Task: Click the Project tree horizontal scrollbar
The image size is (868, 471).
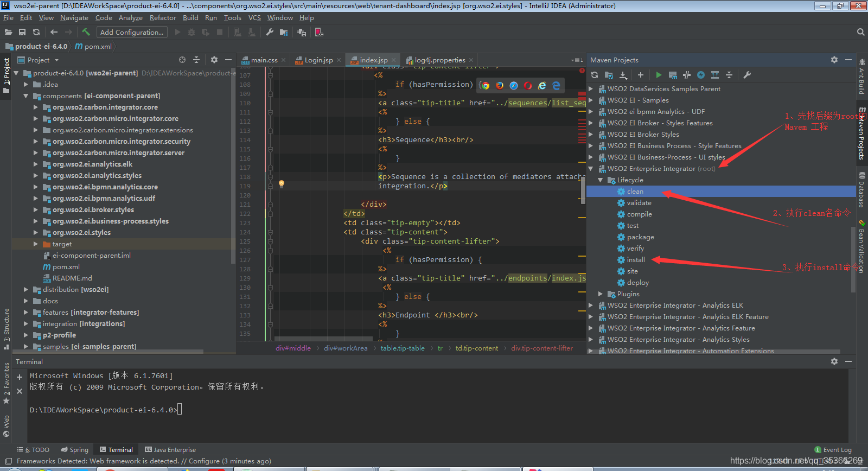Action: point(108,352)
